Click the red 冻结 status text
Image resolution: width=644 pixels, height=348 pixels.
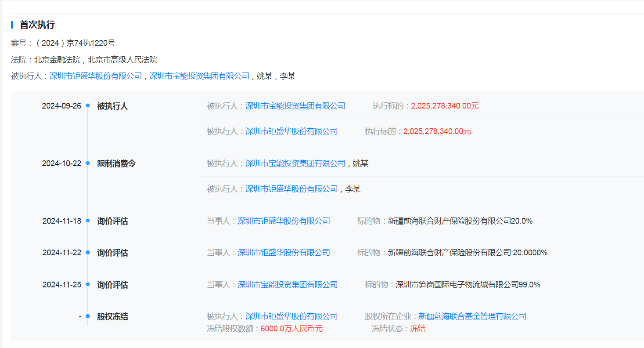coord(417,329)
